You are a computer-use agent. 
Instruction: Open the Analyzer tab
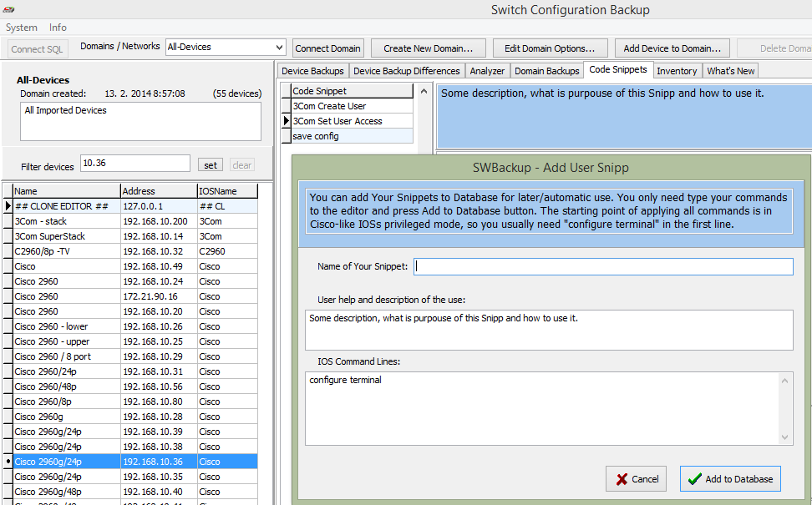(487, 71)
